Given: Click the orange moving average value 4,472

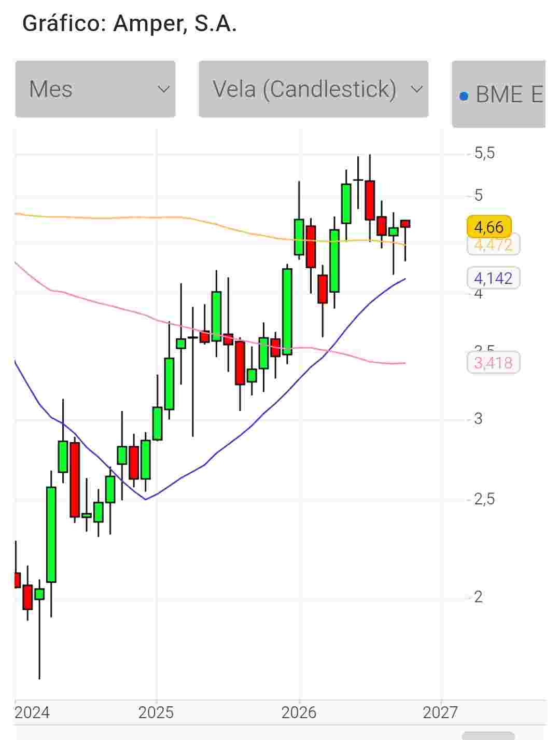Looking at the screenshot, I should [x=494, y=245].
